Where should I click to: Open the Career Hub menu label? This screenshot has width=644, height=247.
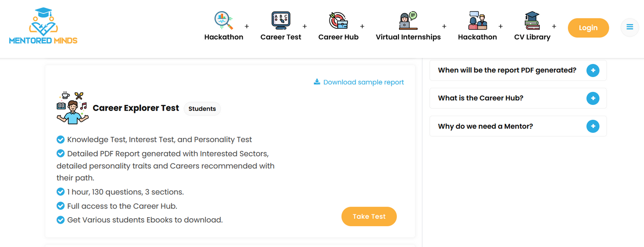click(x=338, y=37)
